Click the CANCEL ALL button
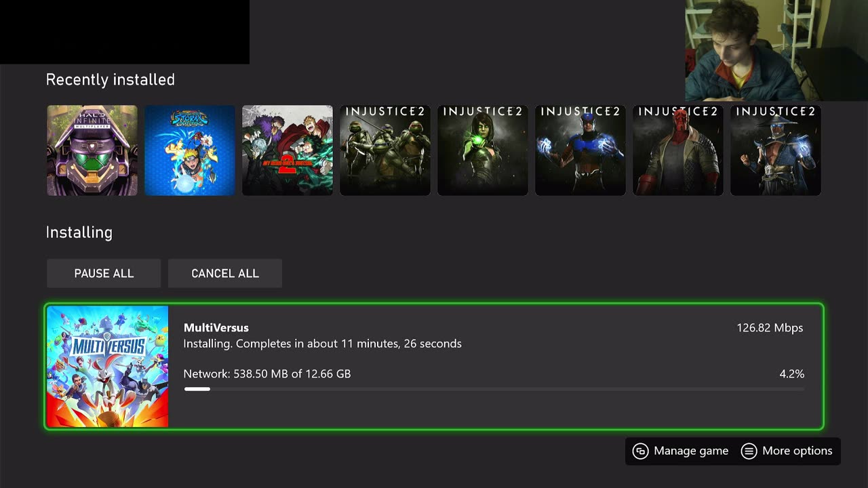This screenshot has width=868, height=488. 225,273
